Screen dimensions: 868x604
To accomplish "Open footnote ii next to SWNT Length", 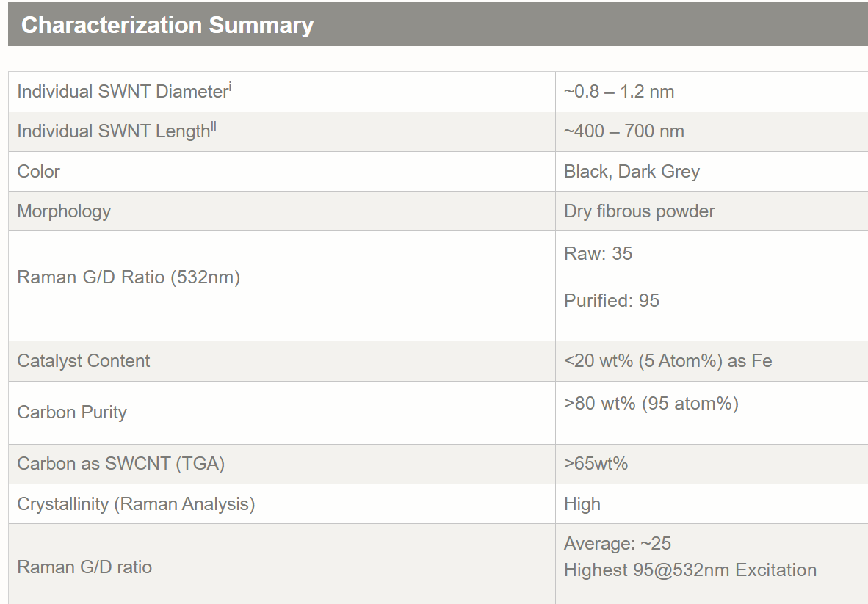I will (x=213, y=126).
